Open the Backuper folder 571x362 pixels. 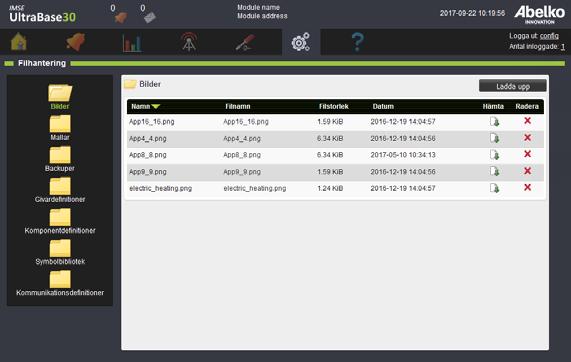(x=60, y=159)
